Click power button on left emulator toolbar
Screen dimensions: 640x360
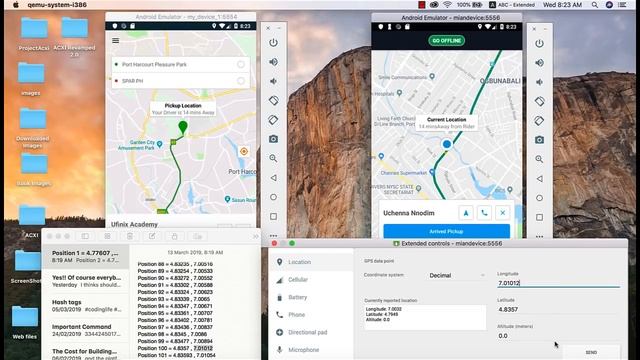click(x=273, y=42)
